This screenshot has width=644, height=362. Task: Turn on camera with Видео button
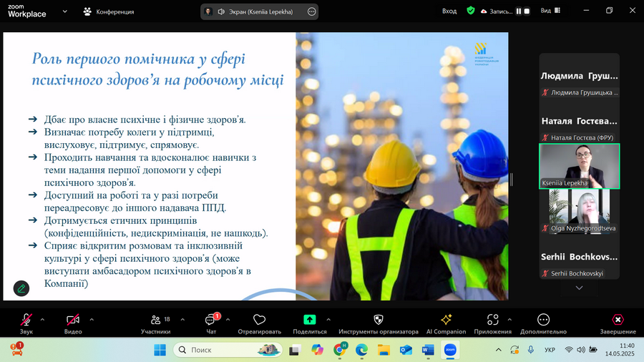point(72,321)
